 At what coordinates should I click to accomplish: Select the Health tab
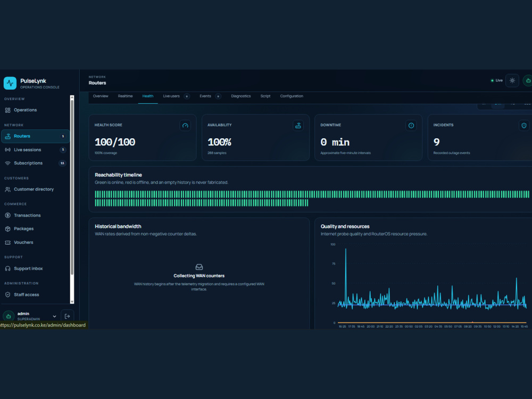[x=147, y=96]
